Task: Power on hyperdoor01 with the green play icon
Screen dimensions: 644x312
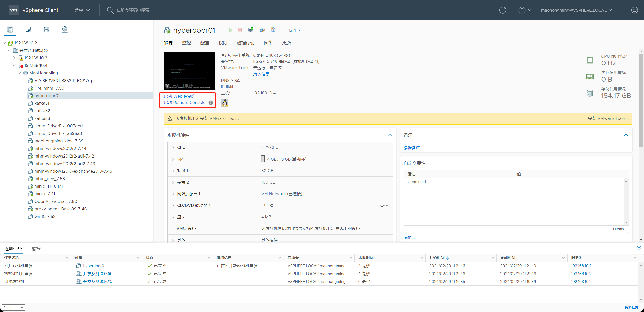Action: [231, 30]
